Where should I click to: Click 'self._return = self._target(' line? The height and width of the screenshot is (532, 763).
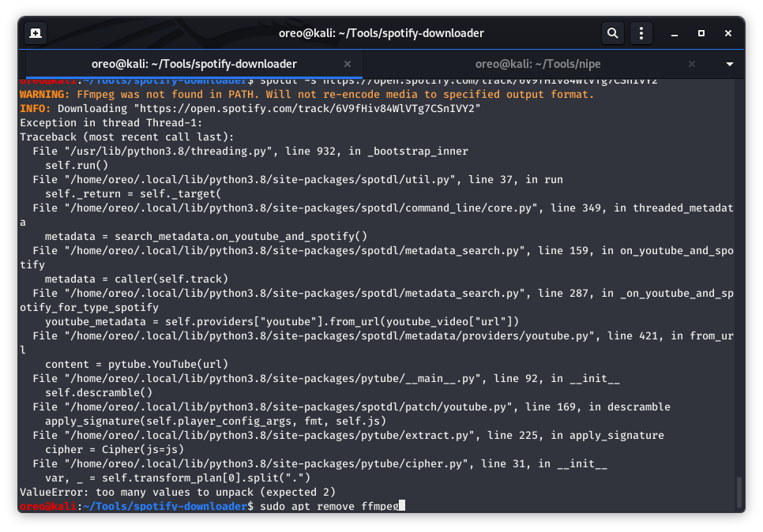point(133,193)
